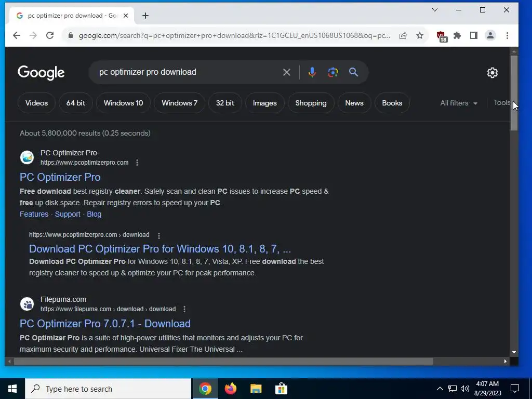Open Microsoft Store from the taskbar
Viewport: 532px width, 399px height.
(281, 389)
